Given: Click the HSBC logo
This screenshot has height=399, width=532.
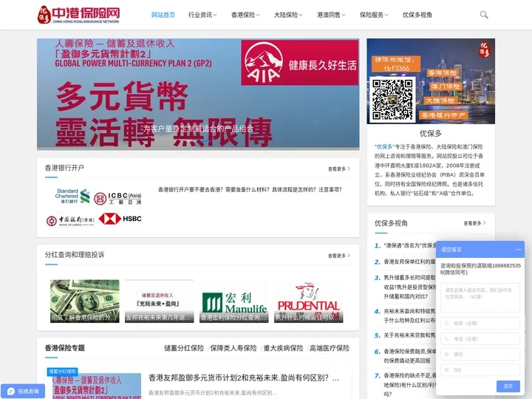Looking at the screenshot, I should click(120, 219).
